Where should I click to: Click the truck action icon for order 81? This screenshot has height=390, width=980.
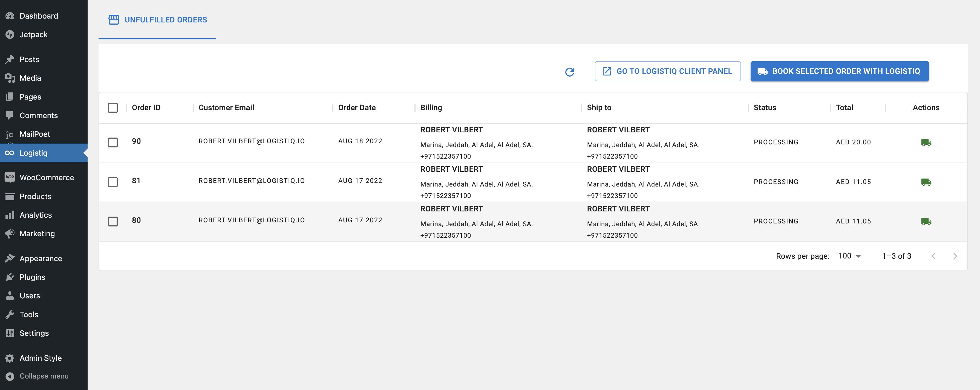(x=926, y=182)
